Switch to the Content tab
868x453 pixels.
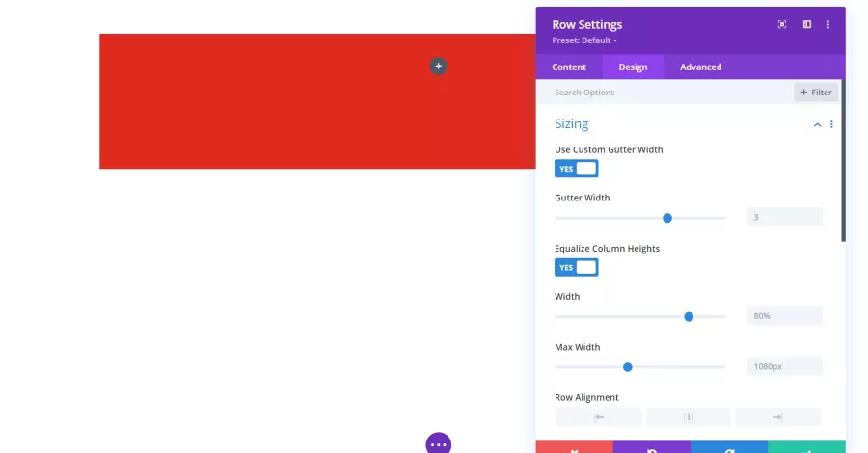(569, 67)
